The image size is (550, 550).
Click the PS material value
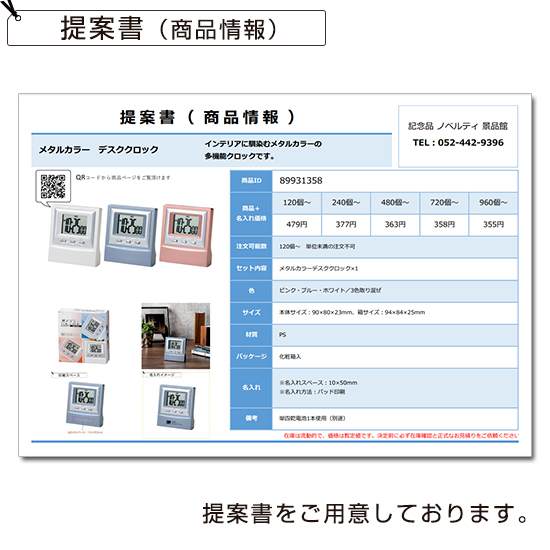[283, 335]
